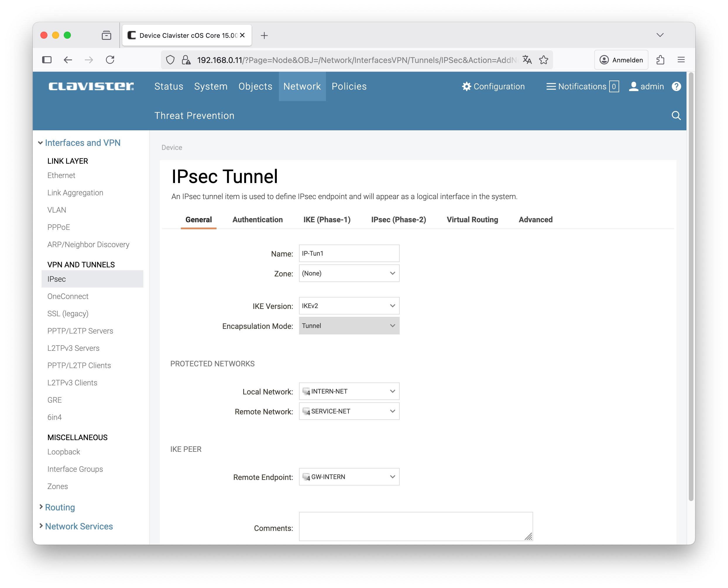Image resolution: width=728 pixels, height=588 pixels.
Task: Switch to the Authentication tab
Action: (x=257, y=220)
